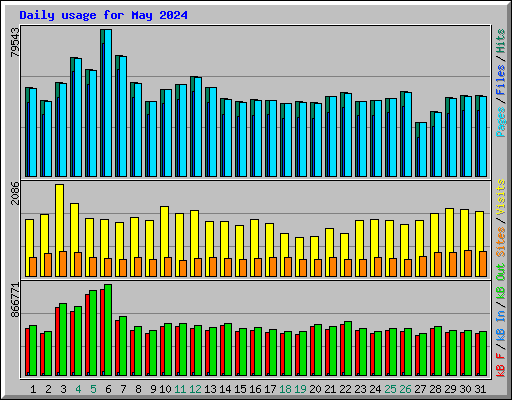512x400 pixels.
Task: Click the red kB F bar for day 5
Action: click(87, 335)
